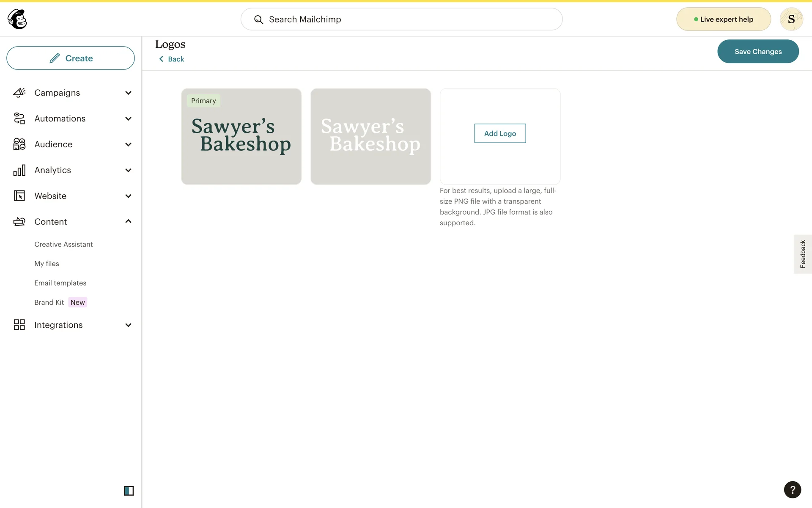Click the Integrations grid icon

pyautogui.click(x=19, y=325)
